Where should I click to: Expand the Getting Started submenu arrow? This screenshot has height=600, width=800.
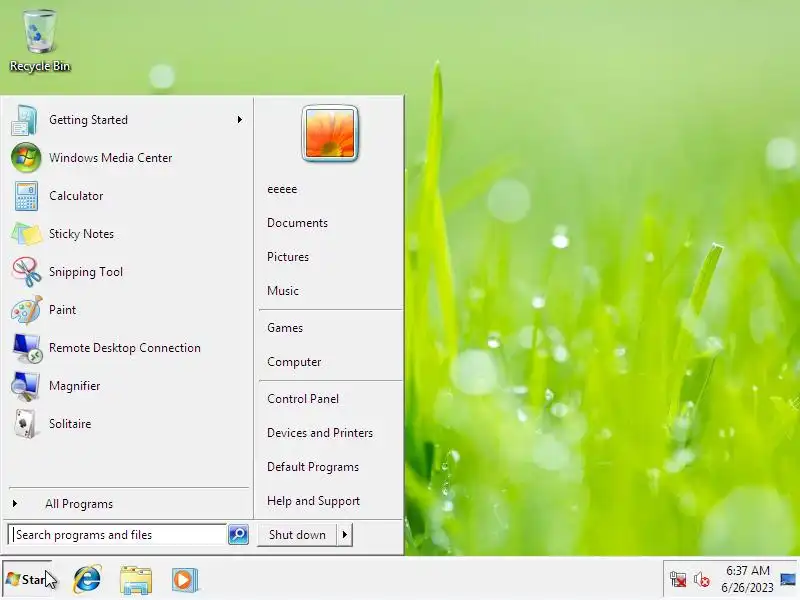239,120
